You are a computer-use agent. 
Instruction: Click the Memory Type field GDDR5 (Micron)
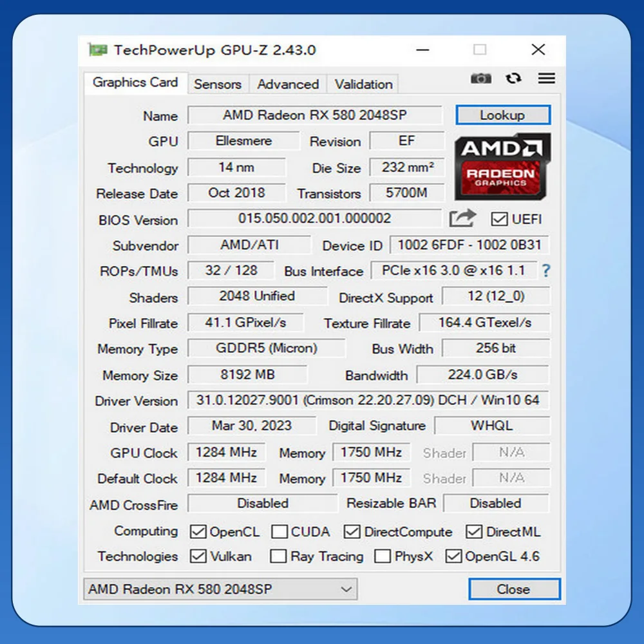click(267, 348)
